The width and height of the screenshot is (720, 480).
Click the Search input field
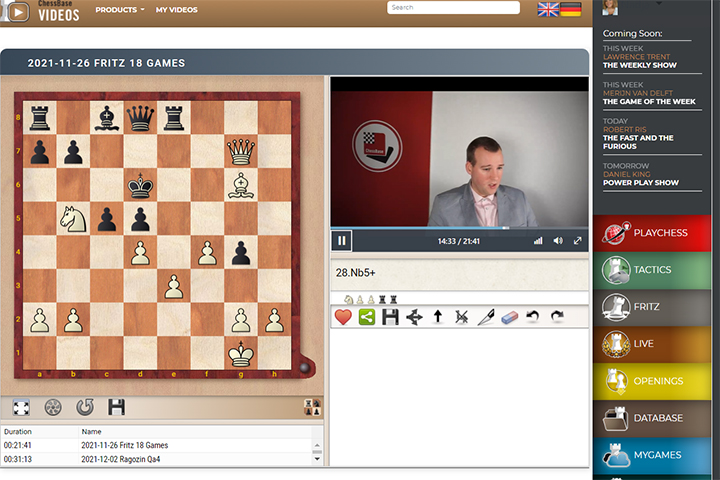(x=453, y=7)
